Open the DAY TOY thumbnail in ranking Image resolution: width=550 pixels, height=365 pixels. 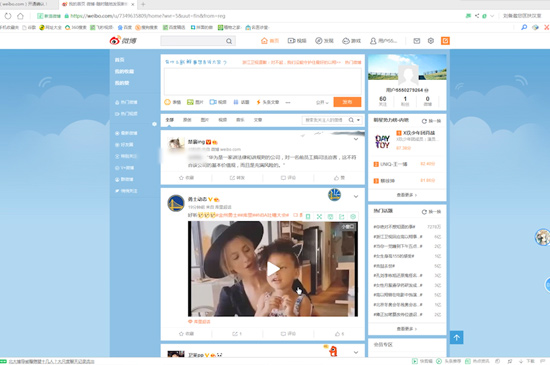click(x=382, y=142)
